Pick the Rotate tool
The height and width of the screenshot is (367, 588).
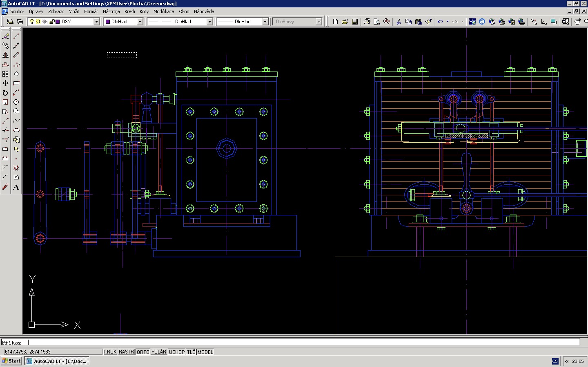[5, 93]
